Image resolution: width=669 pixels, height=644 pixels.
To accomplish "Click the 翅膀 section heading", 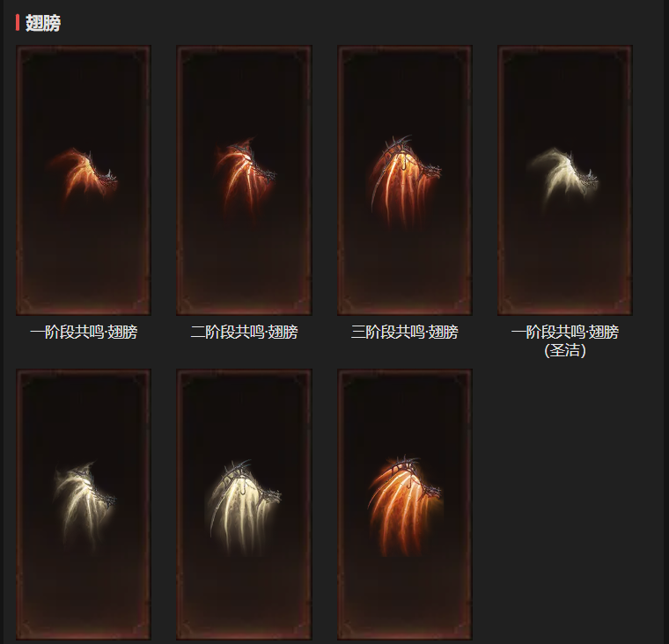I will [x=43, y=23].
